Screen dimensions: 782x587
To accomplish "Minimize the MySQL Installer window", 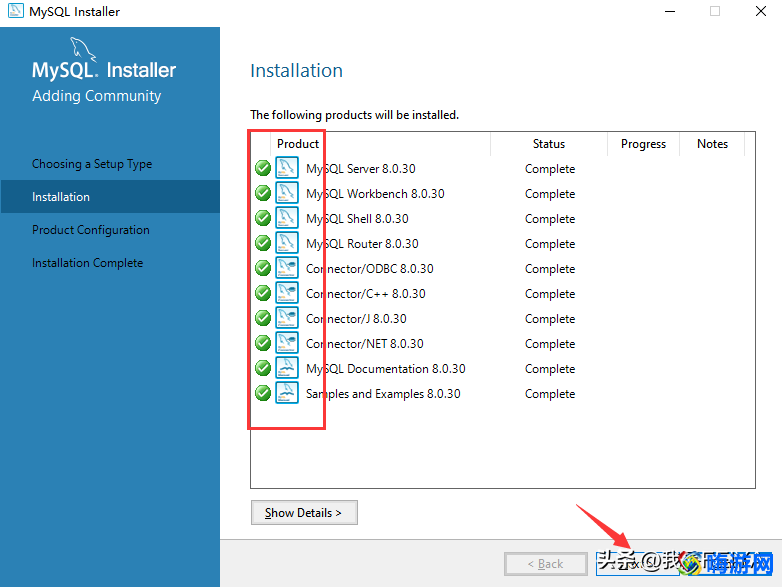I will point(670,11).
